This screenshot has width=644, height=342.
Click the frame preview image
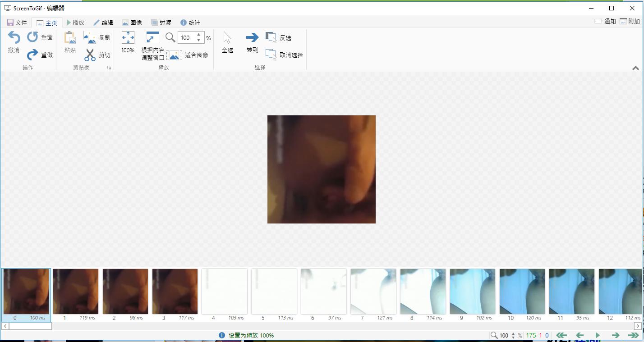[x=322, y=169]
